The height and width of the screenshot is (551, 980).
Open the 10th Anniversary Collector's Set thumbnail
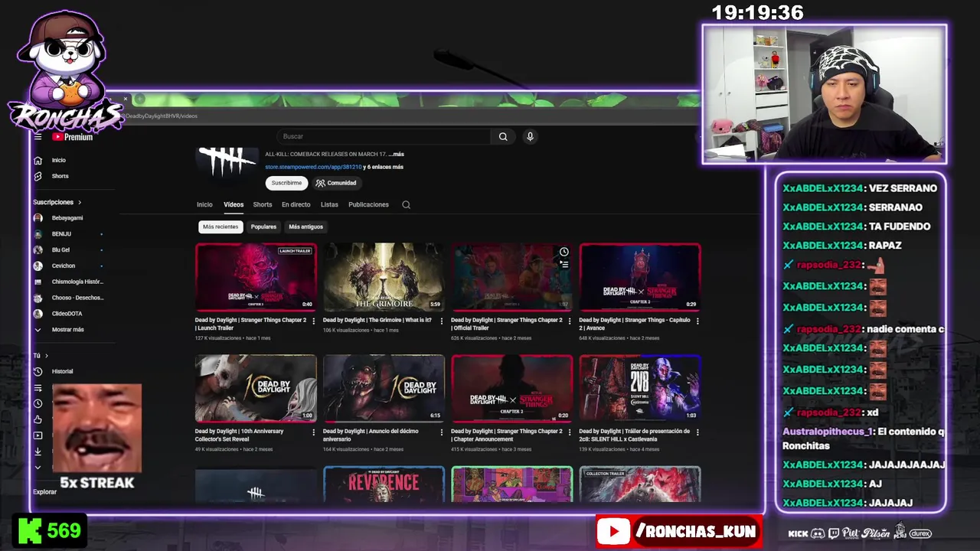(256, 388)
